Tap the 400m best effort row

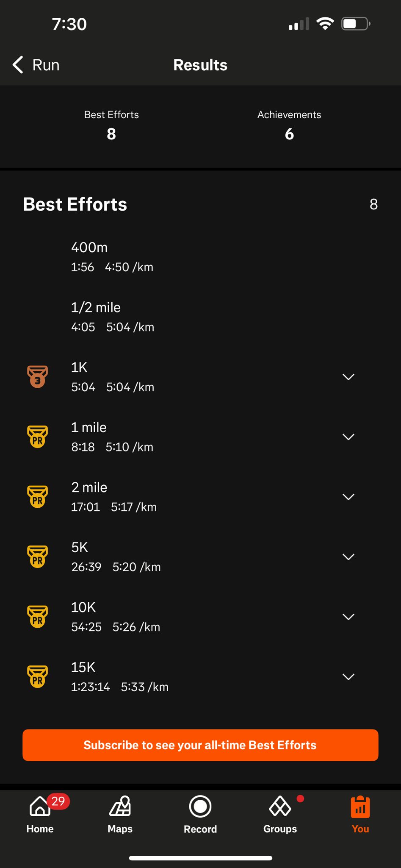tap(200, 257)
